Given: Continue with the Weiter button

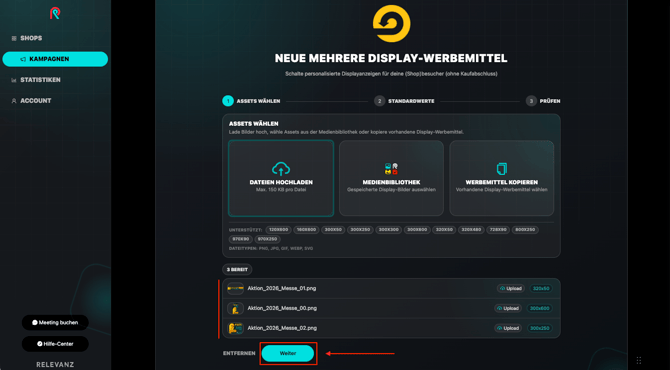Looking at the screenshot, I should (288, 353).
